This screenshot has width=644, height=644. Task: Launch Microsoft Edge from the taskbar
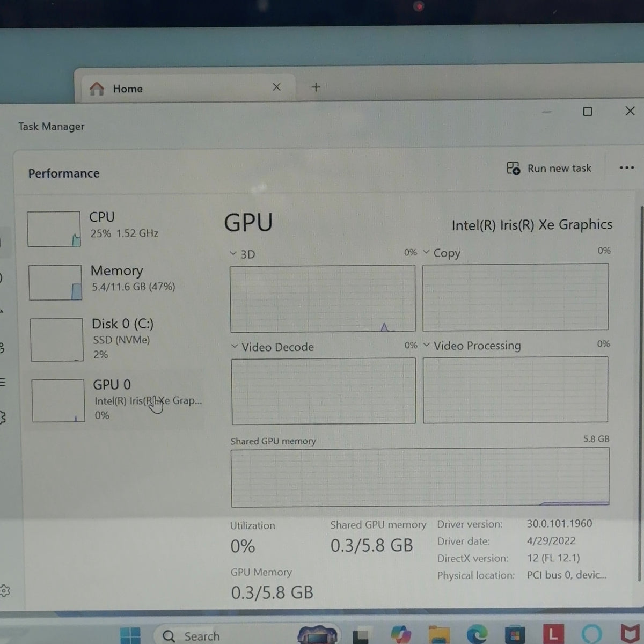click(477, 635)
